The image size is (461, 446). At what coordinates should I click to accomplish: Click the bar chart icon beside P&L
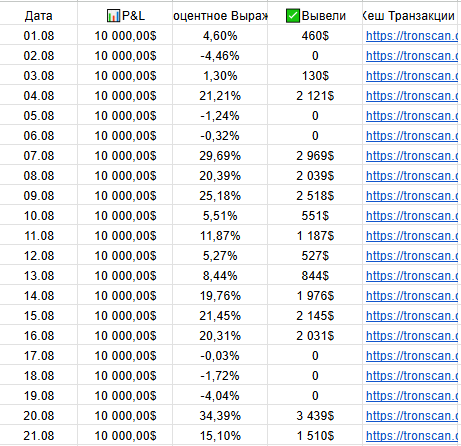(113, 16)
